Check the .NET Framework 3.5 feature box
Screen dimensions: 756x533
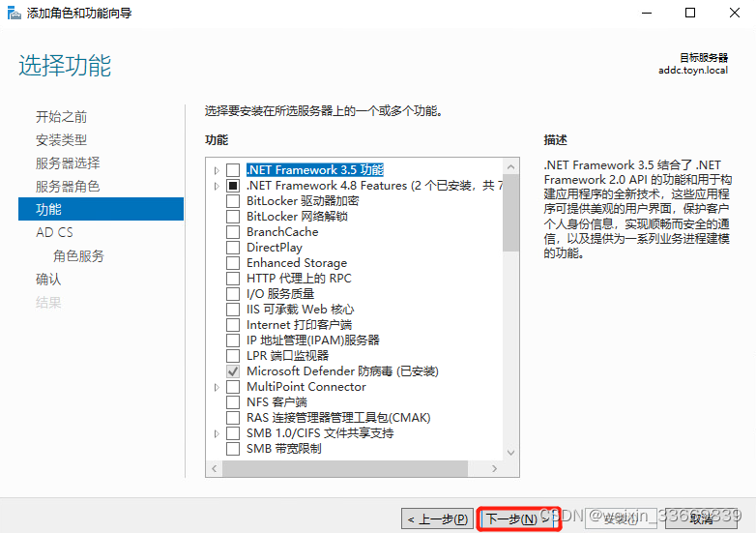233,170
